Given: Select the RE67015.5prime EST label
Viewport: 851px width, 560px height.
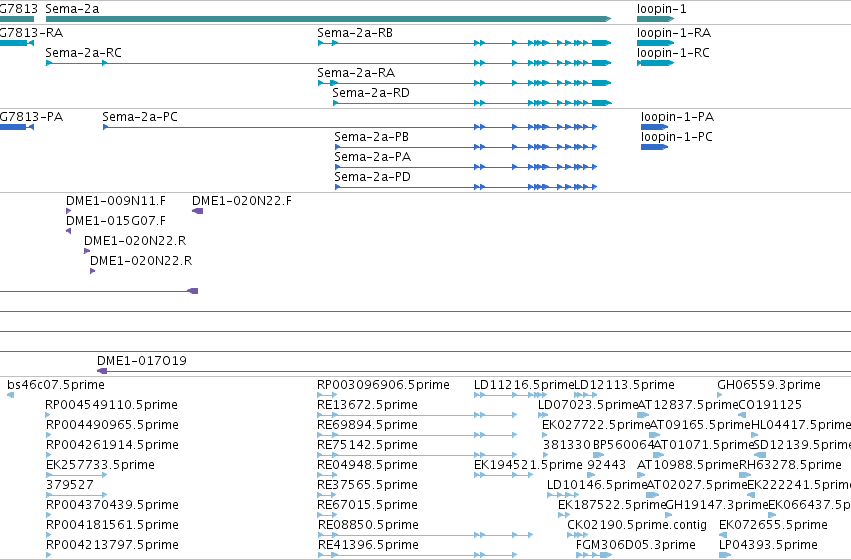Looking at the screenshot, I should 367,505.
